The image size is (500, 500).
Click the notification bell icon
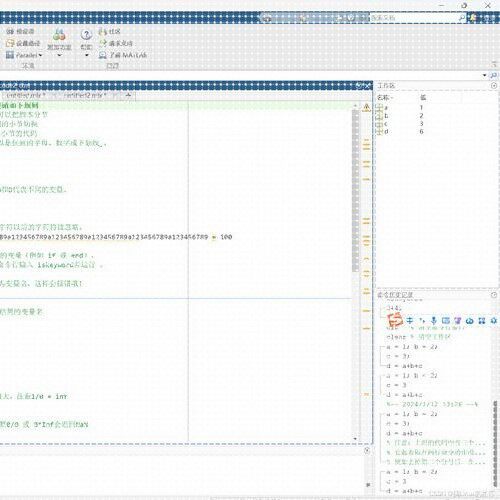coord(473,18)
